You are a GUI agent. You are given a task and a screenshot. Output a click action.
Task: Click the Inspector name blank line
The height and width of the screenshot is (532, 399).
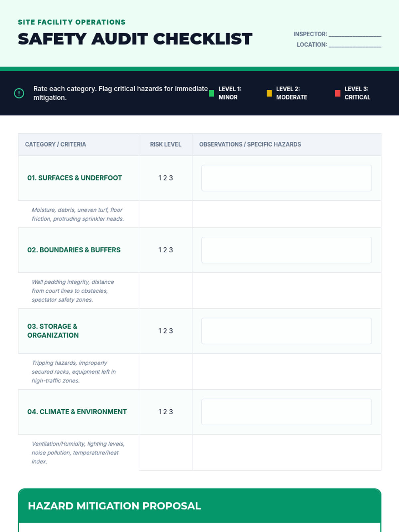355,34
